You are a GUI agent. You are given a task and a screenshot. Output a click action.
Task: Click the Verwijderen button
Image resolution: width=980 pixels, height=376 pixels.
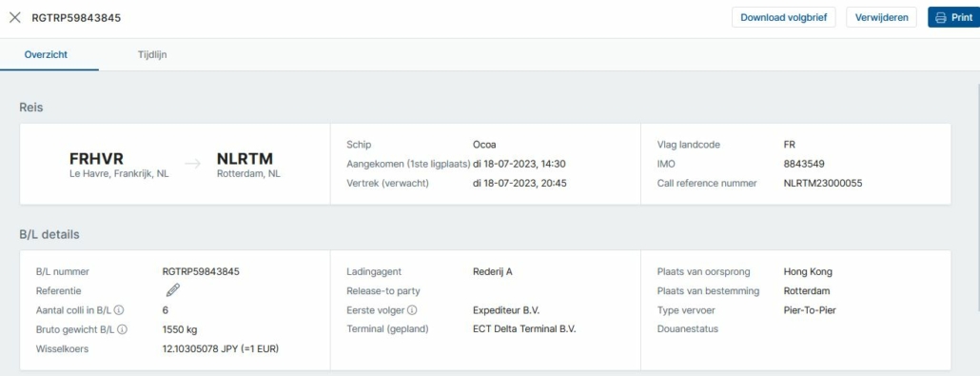(882, 17)
